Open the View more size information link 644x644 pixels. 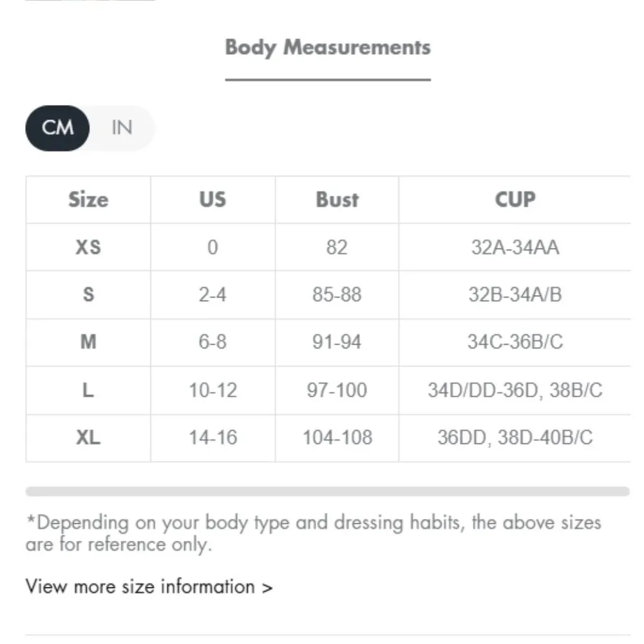148,587
